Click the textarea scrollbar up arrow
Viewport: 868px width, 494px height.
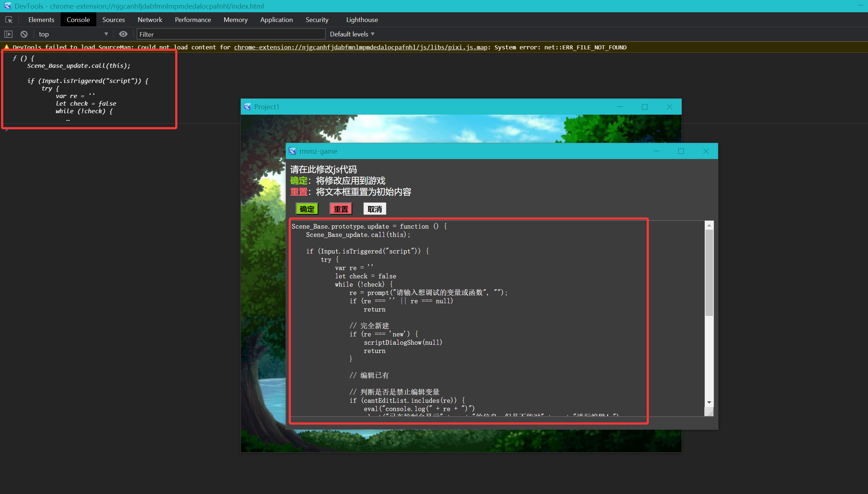click(709, 225)
